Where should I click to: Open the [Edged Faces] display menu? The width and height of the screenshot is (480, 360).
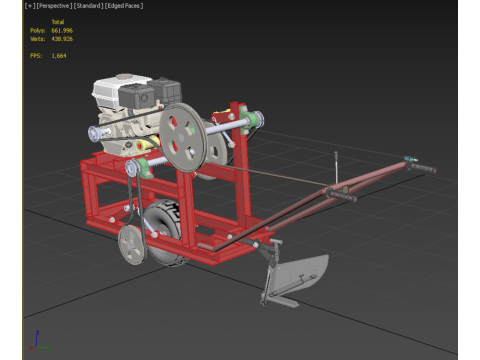tap(124, 6)
